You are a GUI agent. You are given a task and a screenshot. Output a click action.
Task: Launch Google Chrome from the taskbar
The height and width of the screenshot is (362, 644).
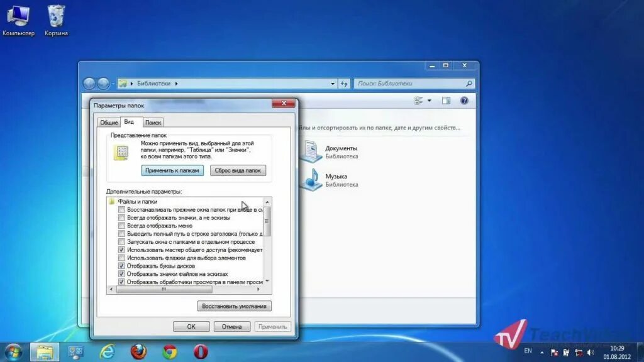[x=170, y=352]
